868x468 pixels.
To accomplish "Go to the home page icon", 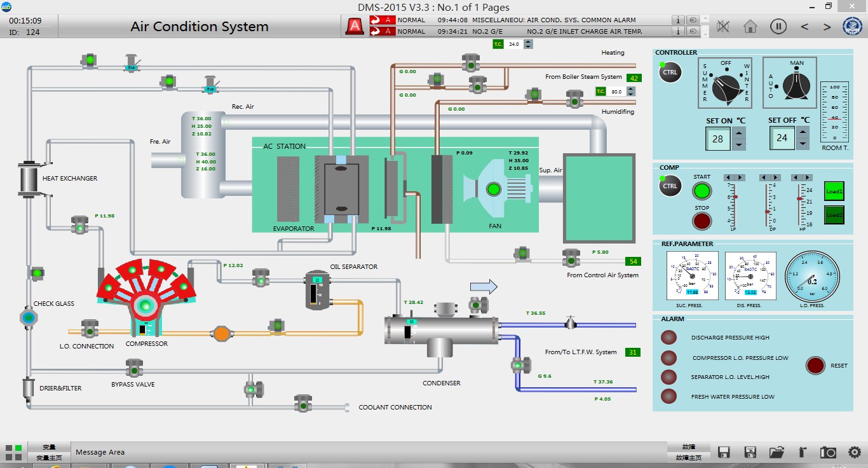I will (x=750, y=26).
